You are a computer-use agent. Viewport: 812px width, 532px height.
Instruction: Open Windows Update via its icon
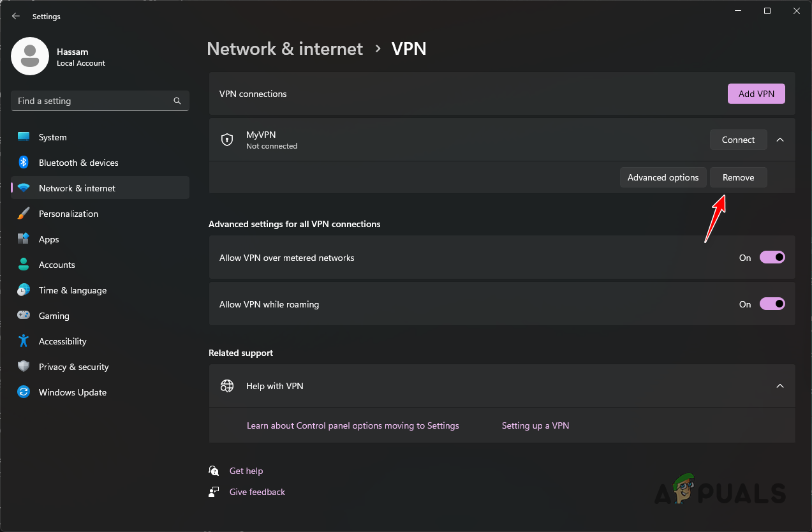(24, 392)
